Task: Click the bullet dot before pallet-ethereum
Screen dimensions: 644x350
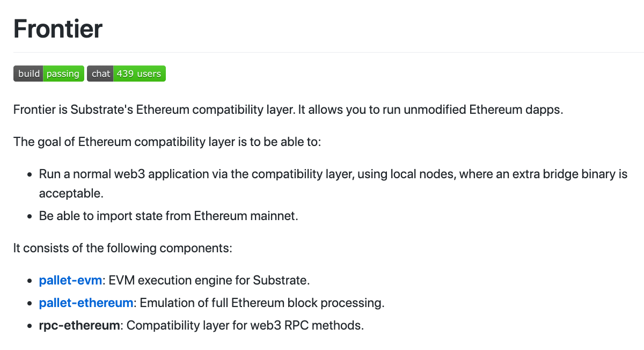Action: pos(30,303)
